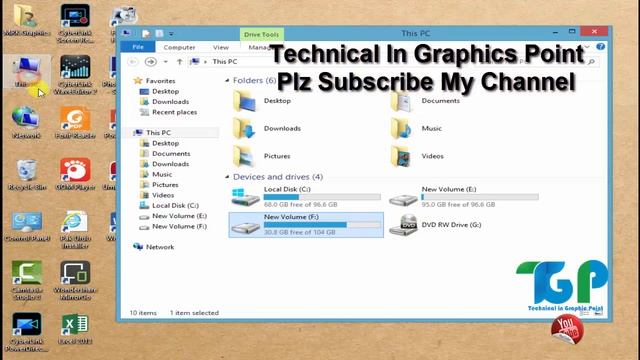Click the '10 items' status bar text
This screenshot has height=360, width=640.
click(x=143, y=313)
